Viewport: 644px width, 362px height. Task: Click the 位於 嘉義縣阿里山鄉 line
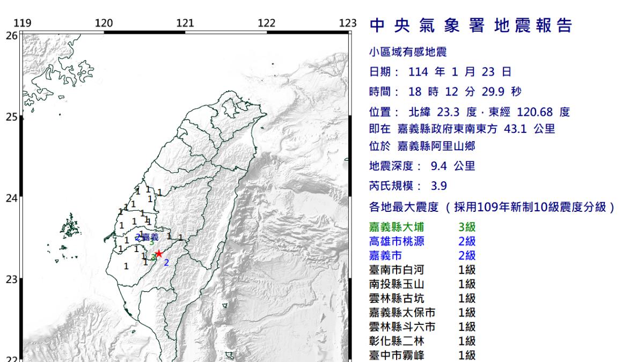click(423, 146)
